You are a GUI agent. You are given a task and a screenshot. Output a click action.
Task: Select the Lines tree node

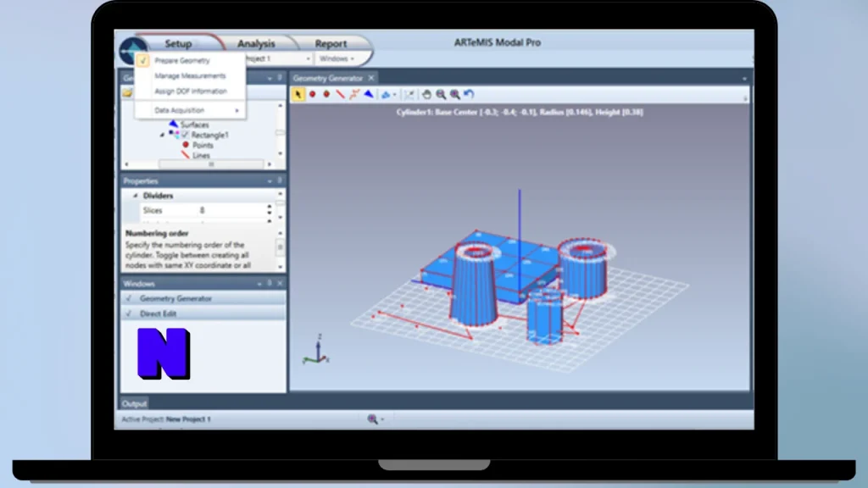click(x=201, y=156)
